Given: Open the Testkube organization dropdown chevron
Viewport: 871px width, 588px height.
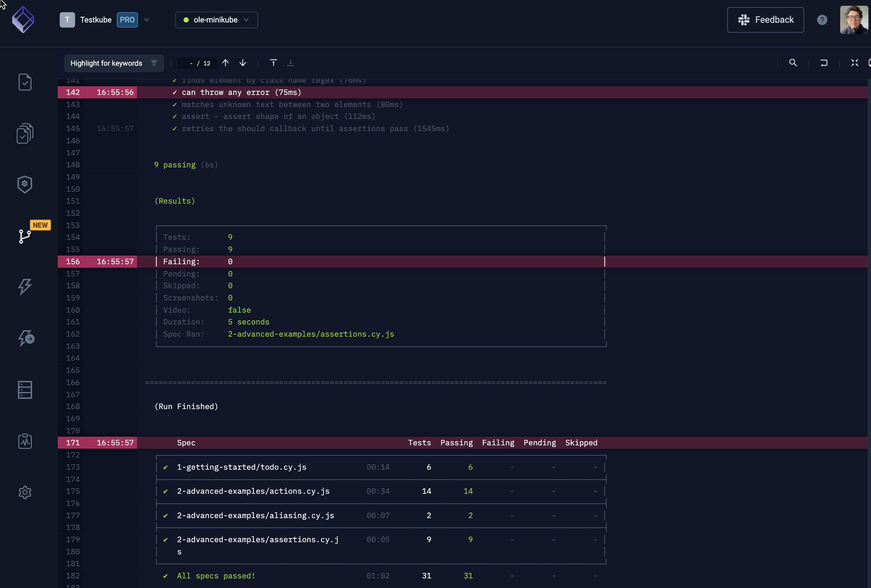Looking at the screenshot, I should (x=147, y=20).
